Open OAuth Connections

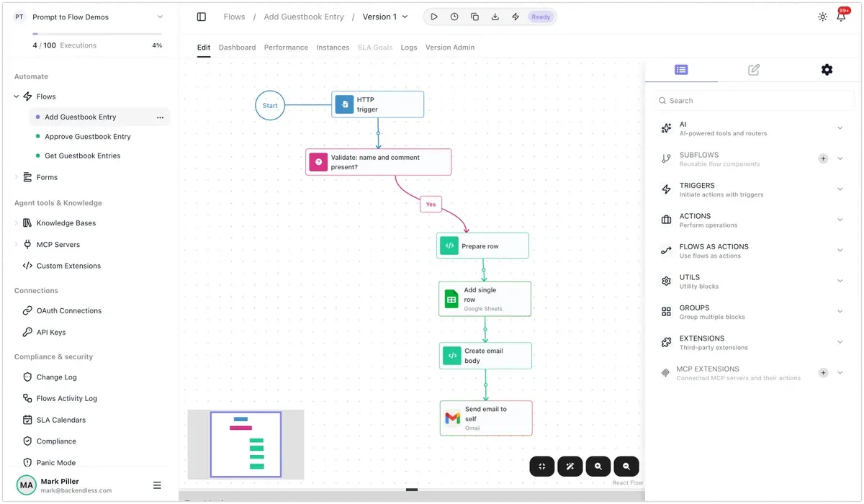[x=69, y=311]
